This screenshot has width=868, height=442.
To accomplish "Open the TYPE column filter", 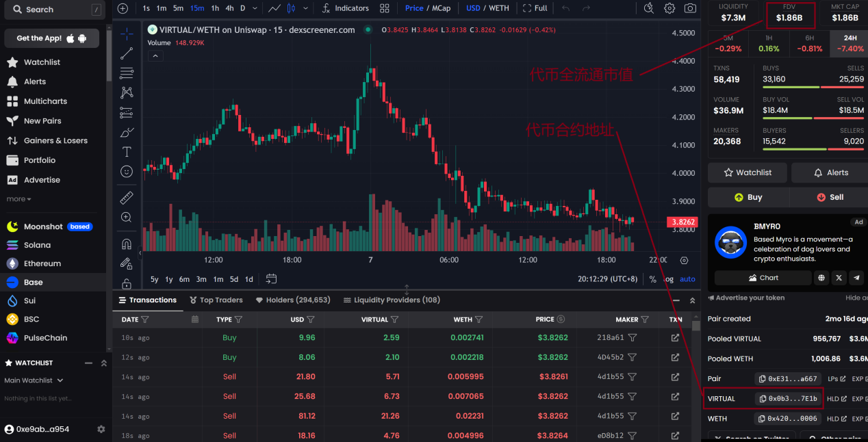I will [x=238, y=320].
